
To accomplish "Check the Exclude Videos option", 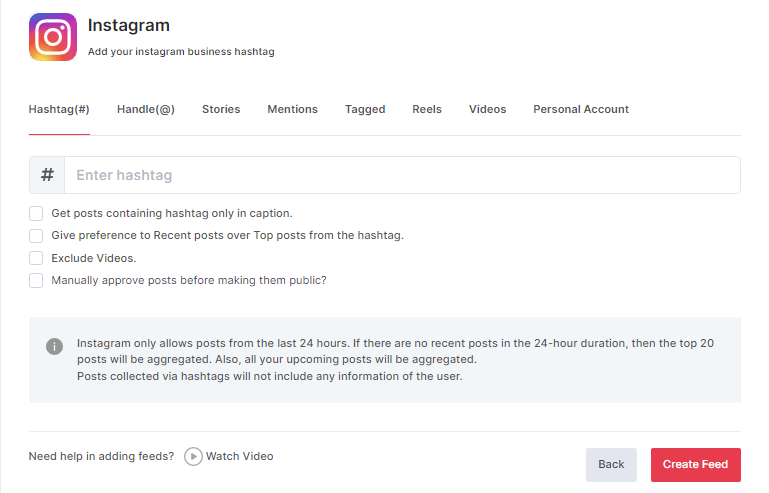I will (x=36, y=258).
